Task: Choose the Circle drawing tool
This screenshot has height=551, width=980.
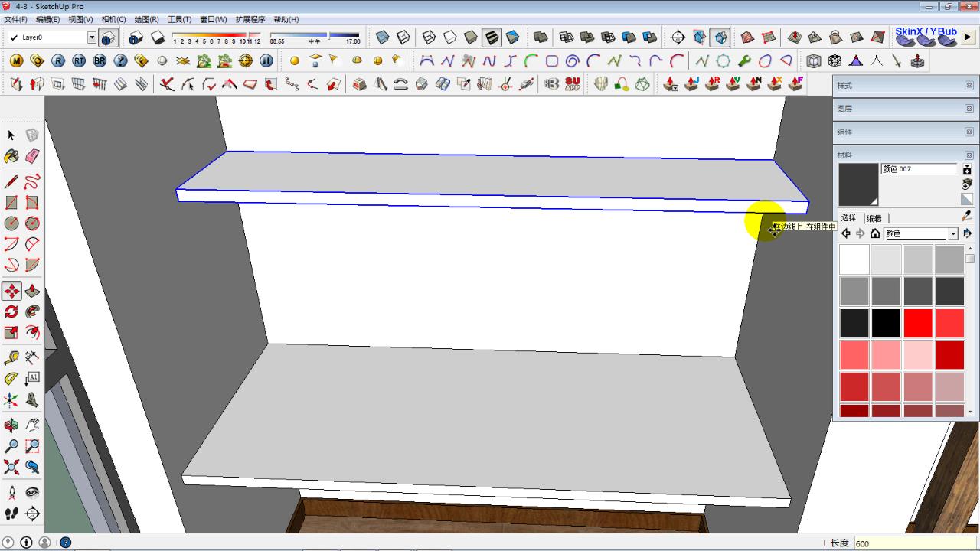Action: click(11, 223)
